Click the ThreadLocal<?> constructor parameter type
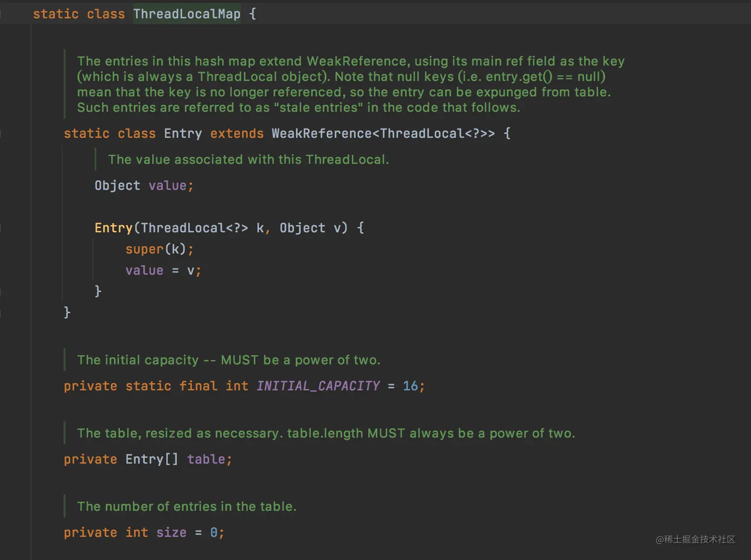 click(194, 228)
